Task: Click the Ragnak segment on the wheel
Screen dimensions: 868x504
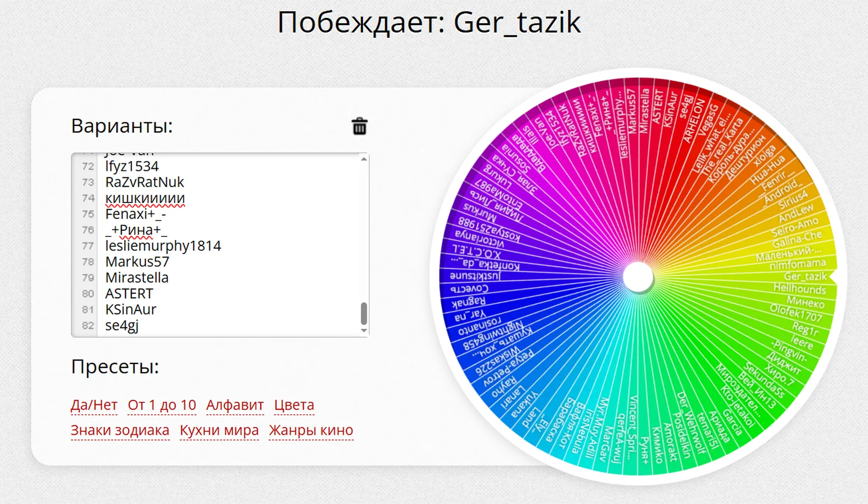Action: click(x=469, y=301)
